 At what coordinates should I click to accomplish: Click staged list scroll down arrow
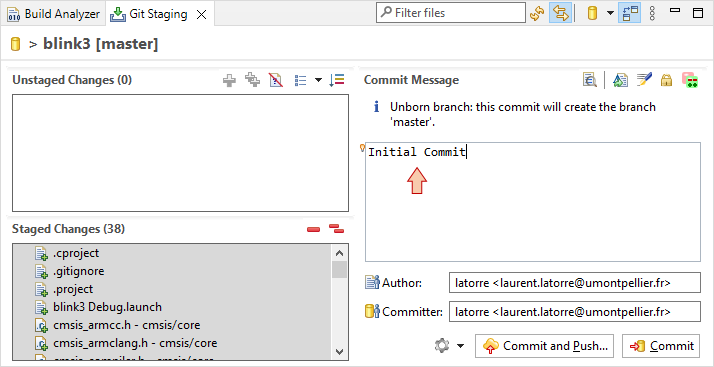(x=340, y=351)
